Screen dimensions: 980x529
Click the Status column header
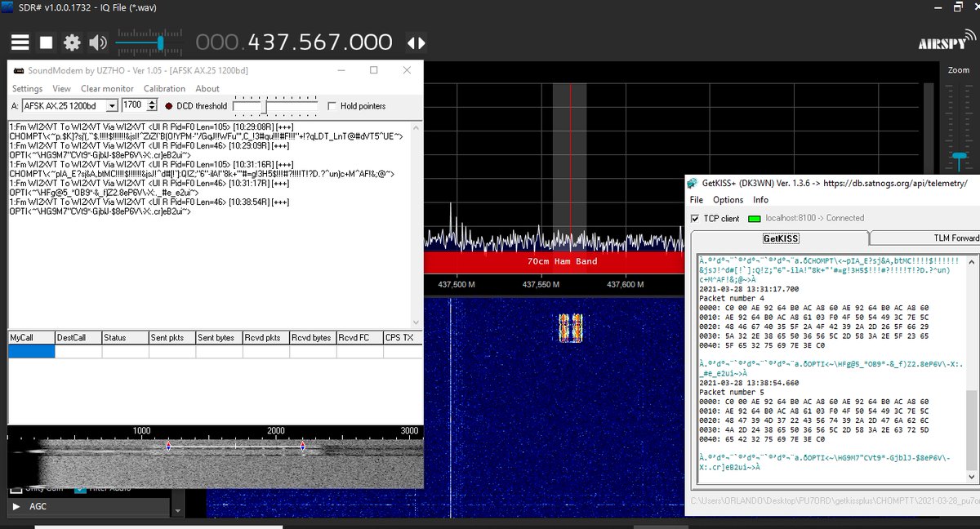tap(125, 337)
